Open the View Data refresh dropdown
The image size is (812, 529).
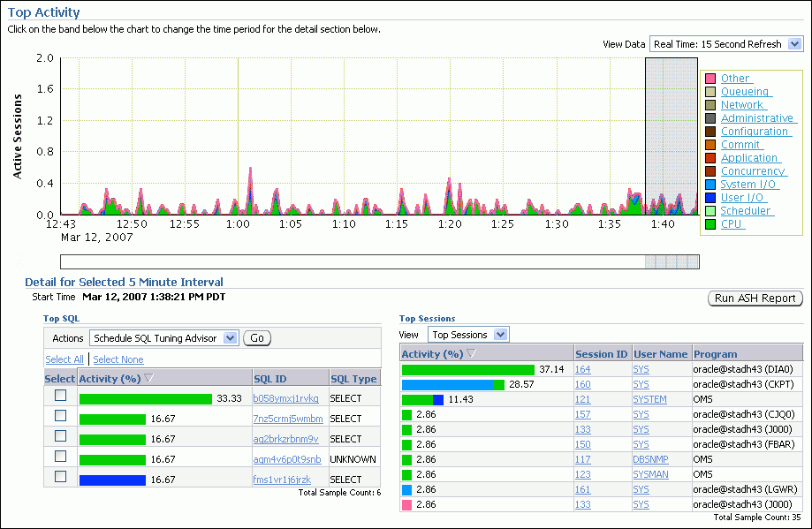tap(794, 43)
